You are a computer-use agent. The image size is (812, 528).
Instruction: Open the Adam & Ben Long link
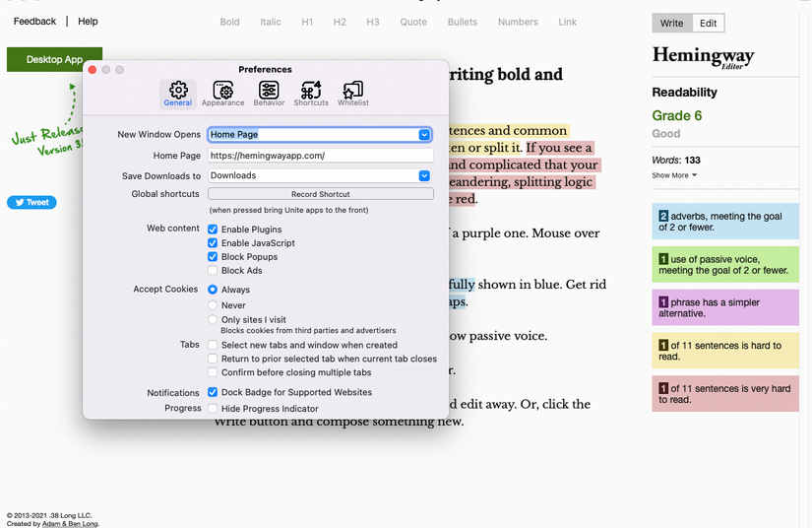(x=70, y=524)
